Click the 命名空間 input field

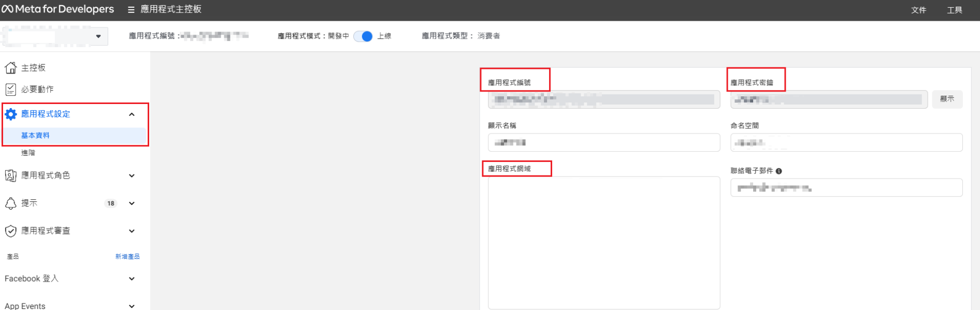(x=846, y=142)
